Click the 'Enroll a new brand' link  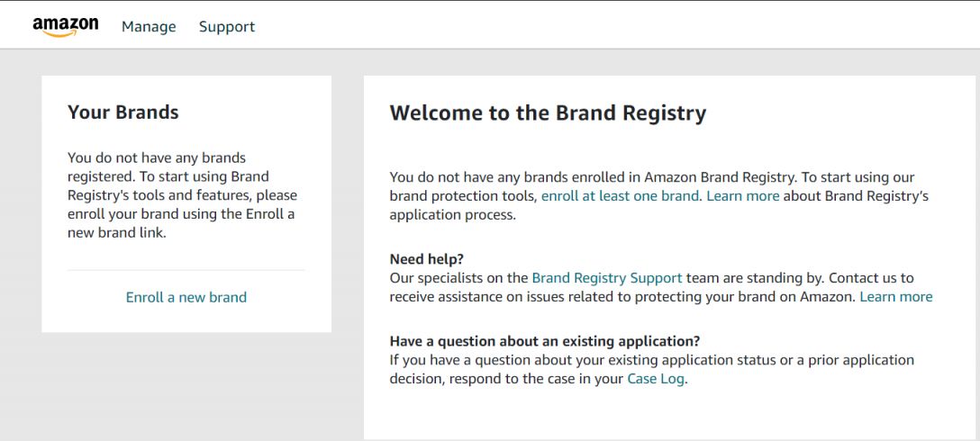186,297
